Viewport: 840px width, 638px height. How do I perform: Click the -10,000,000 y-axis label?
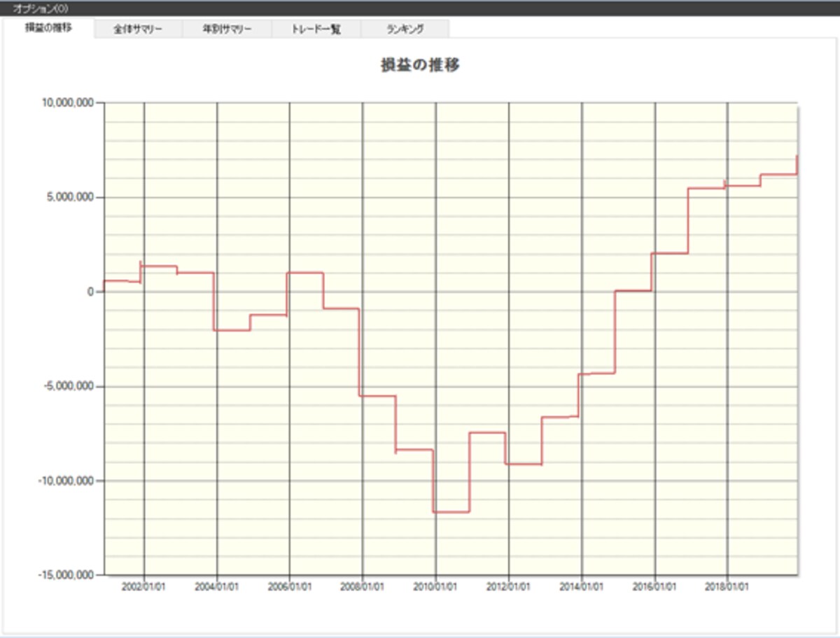pyautogui.click(x=66, y=481)
